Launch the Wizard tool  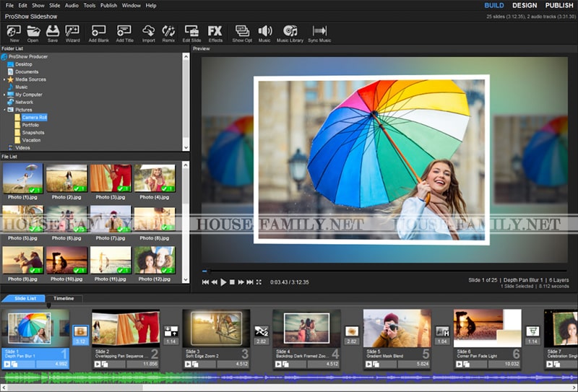72,33
